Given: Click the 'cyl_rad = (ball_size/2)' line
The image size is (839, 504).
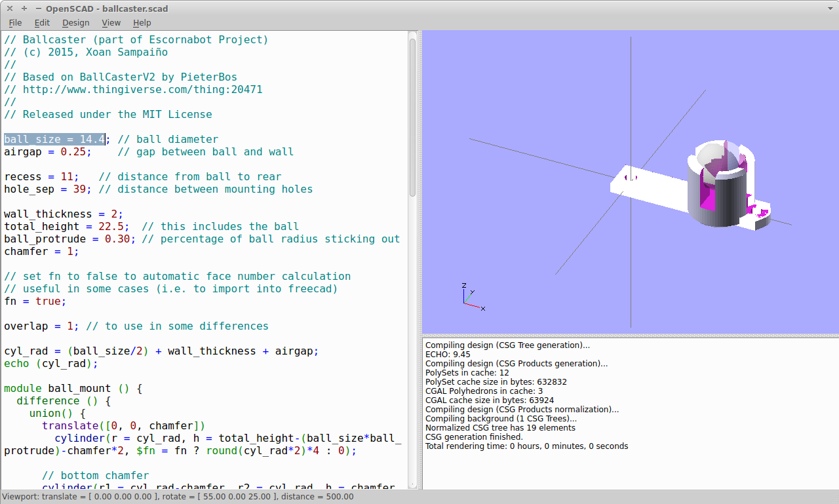Looking at the screenshot, I should (161, 351).
